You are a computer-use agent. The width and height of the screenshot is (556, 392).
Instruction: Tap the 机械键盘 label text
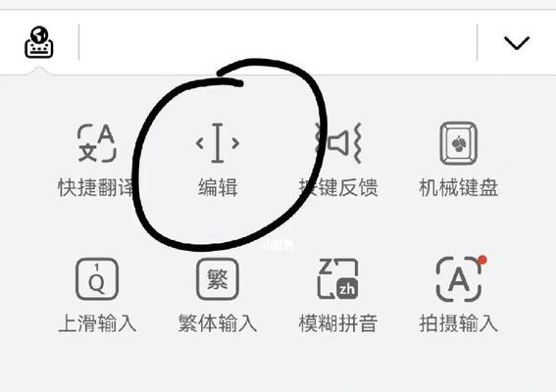click(x=459, y=187)
